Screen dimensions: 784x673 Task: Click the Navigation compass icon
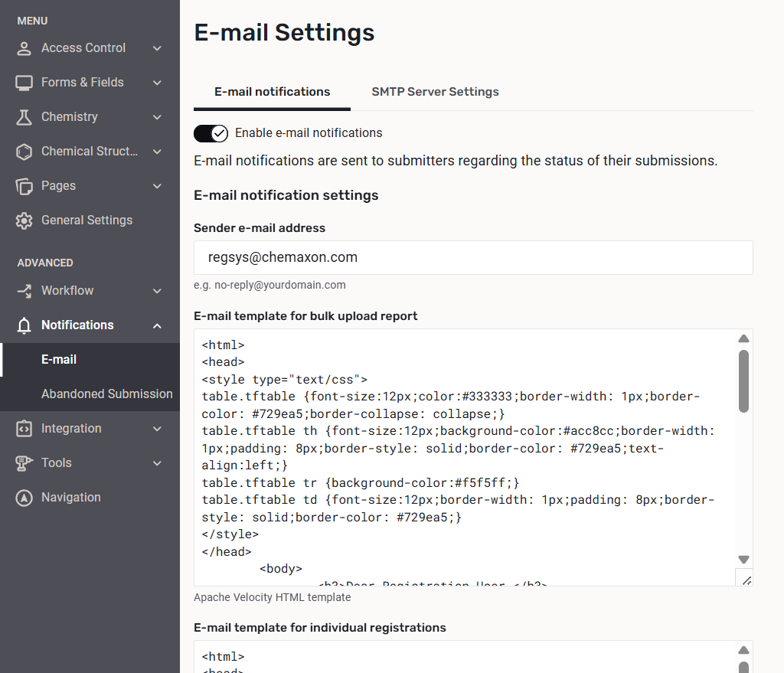[24, 498]
